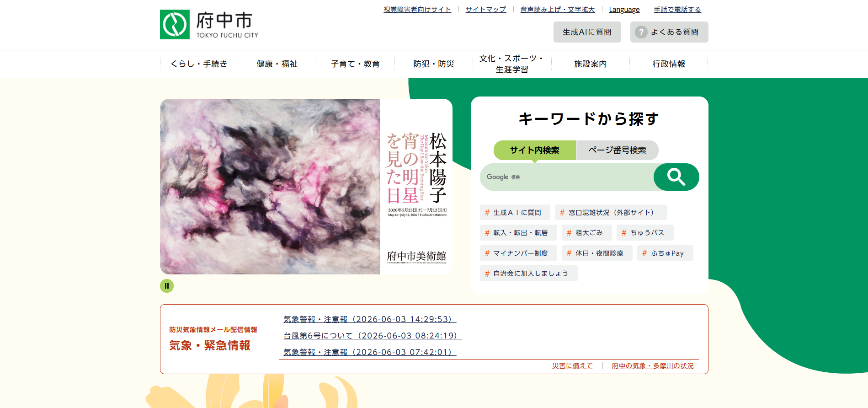Select the サイト内検索 tab
868x408 pixels.
point(535,150)
